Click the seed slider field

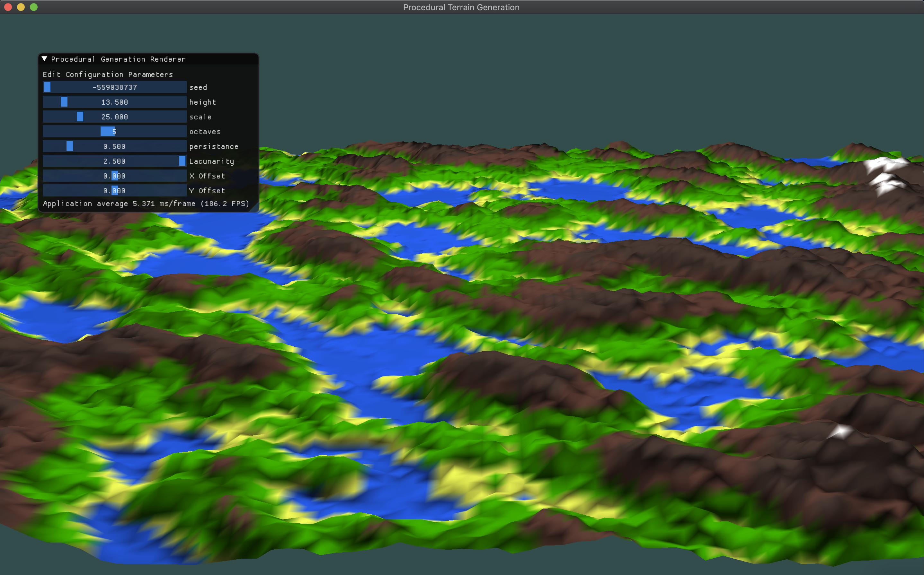click(x=114, y=87)
